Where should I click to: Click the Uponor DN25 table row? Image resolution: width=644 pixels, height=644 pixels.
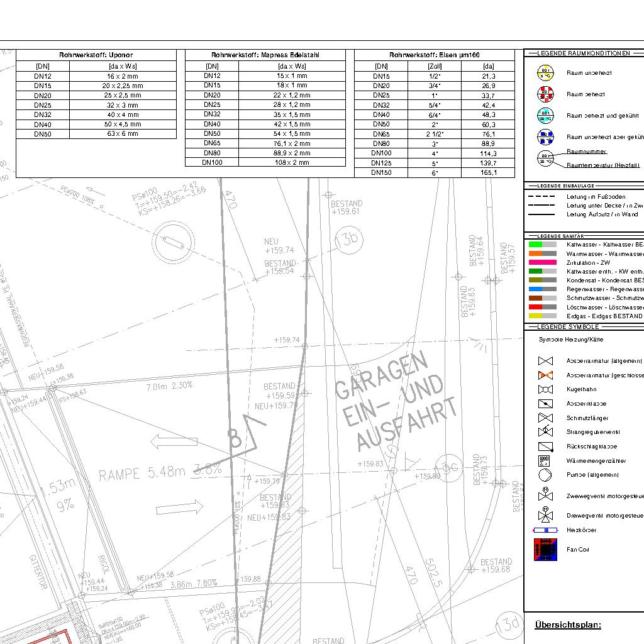point(96,105)
